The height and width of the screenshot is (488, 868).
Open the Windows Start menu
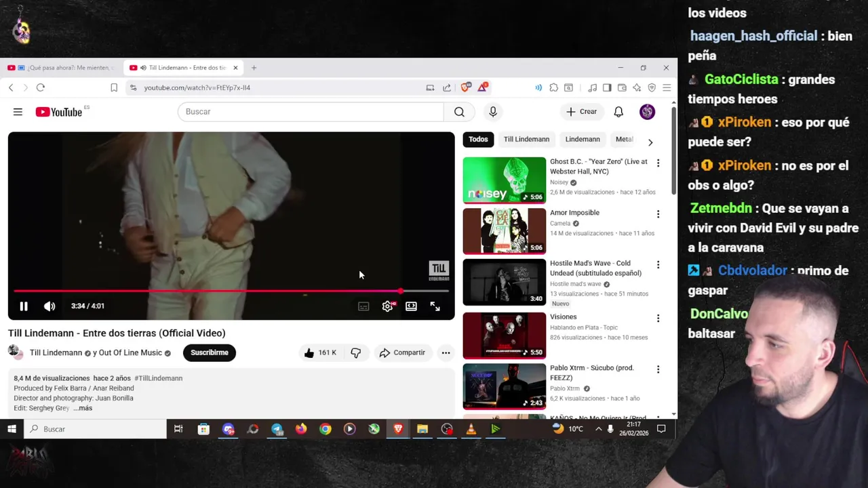(x=12, y=429)
